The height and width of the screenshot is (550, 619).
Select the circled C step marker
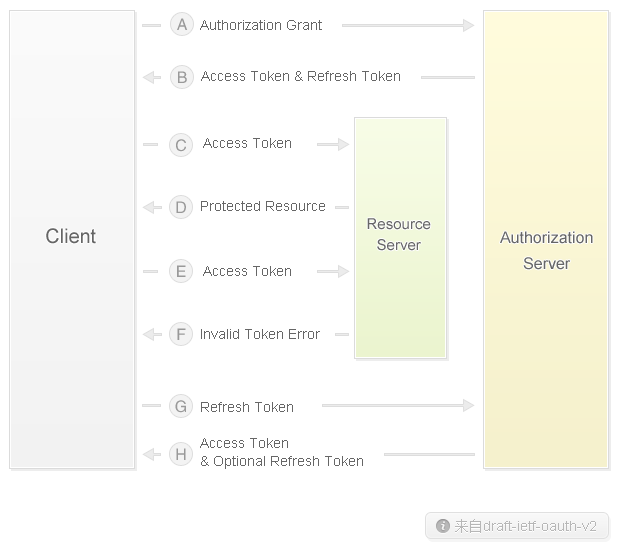pyautogui.click(x=181, y=145)
